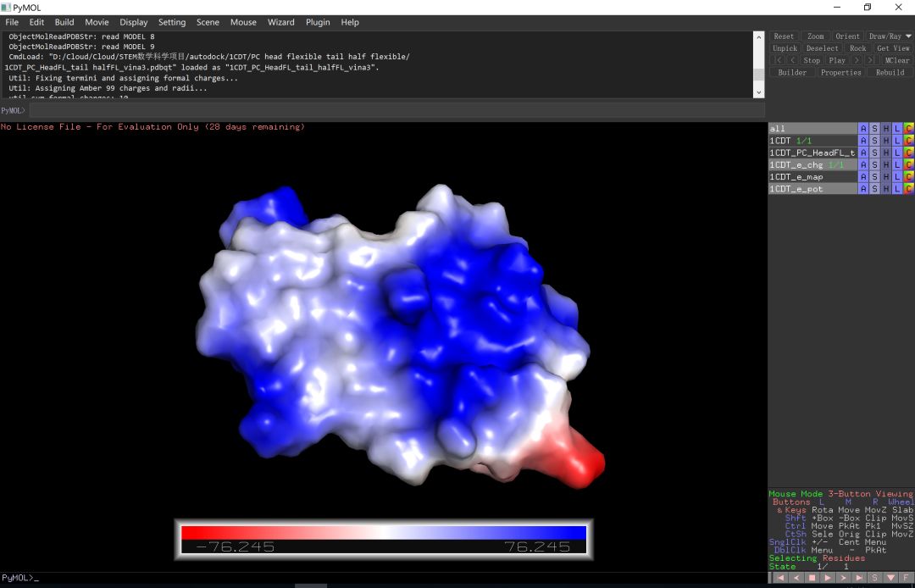This screenshot has width=915, height=588.
Task: Click the upper PyMOL> command input field
Action: (x=396, y=110)
